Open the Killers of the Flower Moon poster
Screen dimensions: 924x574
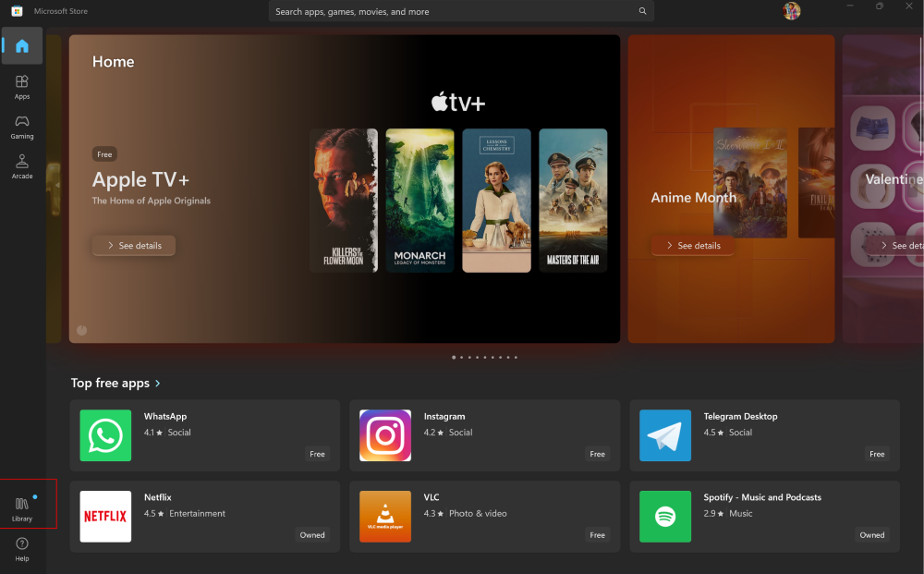tap(344, 201)
